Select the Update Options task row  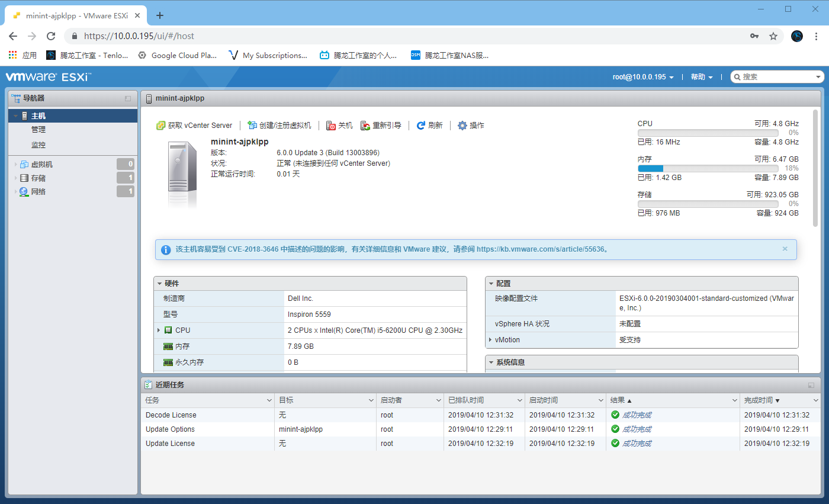481,429
